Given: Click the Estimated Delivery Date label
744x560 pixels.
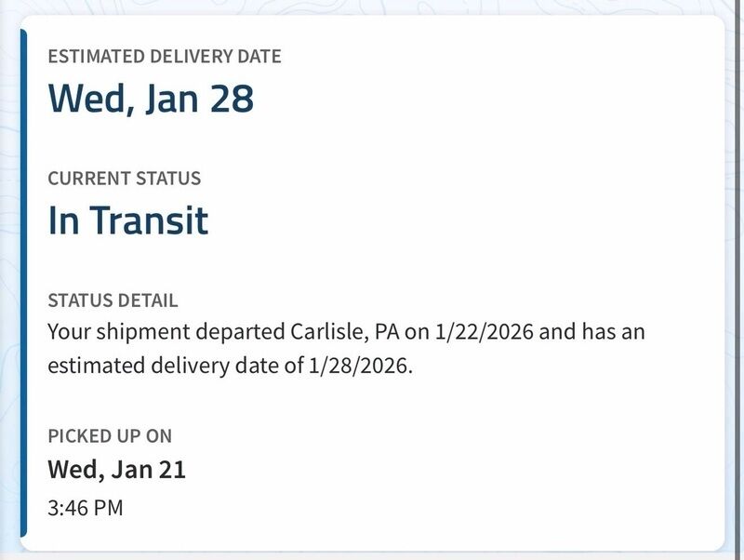Looking at the screenshot, I should pyautogui.click(x=164, y=56).
